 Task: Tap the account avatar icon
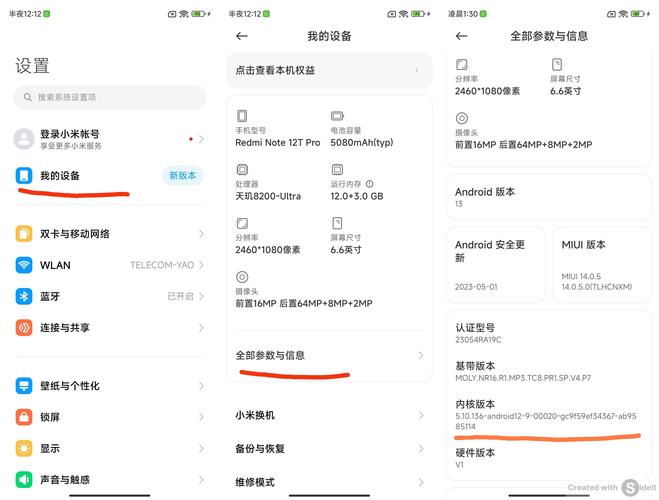coord(24,139)
